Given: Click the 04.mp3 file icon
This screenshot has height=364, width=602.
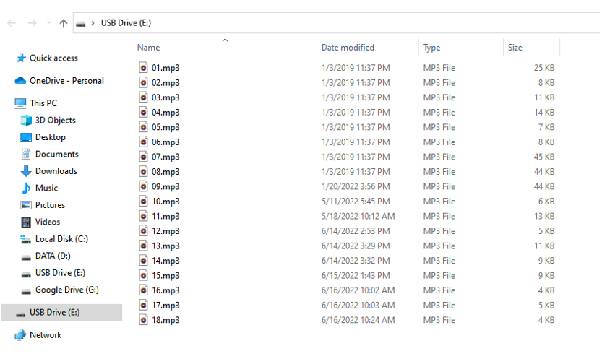Looking at the screenshot, I should click(143, 113).
